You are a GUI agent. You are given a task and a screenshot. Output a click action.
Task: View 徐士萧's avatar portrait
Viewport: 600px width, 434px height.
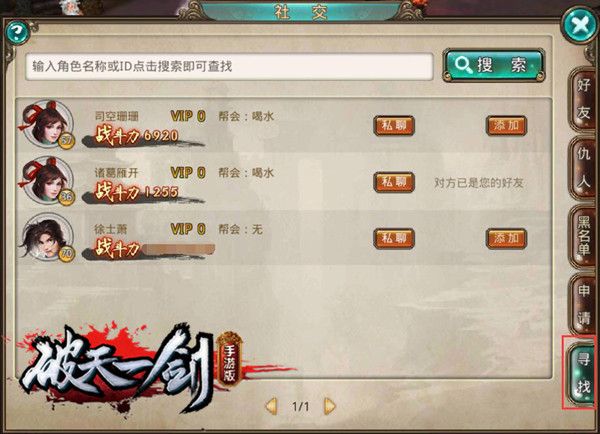47,237
